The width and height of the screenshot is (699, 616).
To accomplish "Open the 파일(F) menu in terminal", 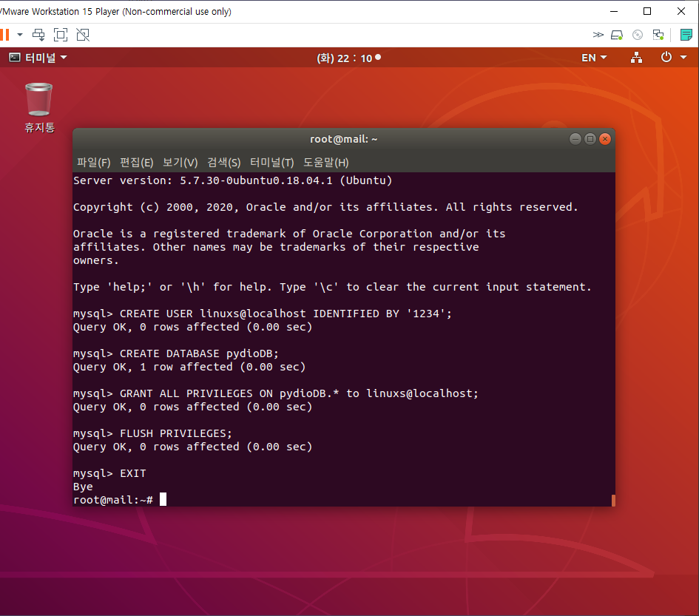I will click(93, 163).
